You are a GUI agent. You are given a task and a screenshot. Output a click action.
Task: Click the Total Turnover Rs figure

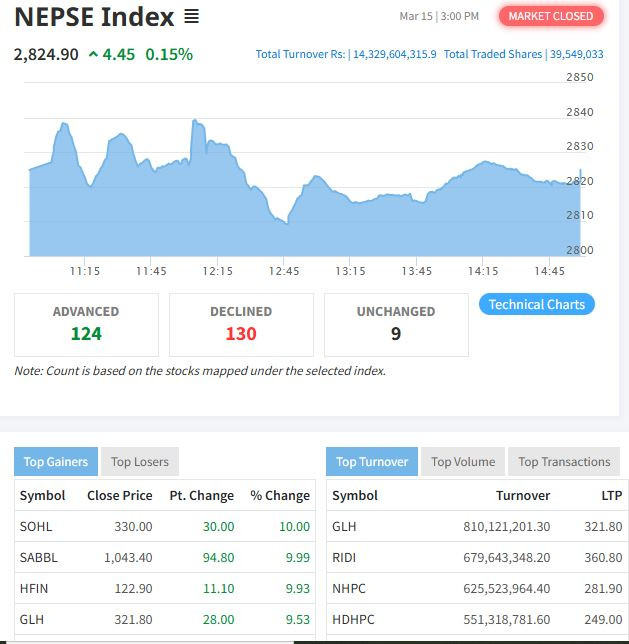tap(346, 54)
